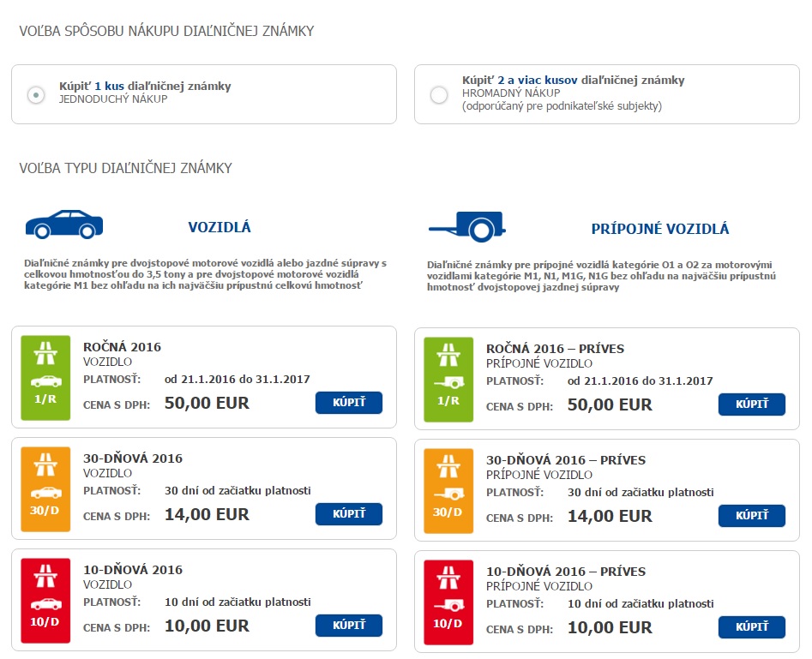Buy the 30-dňová 2016 vehicle vignette
Viewport: 812px width, 659px height.
coord(349,514)
